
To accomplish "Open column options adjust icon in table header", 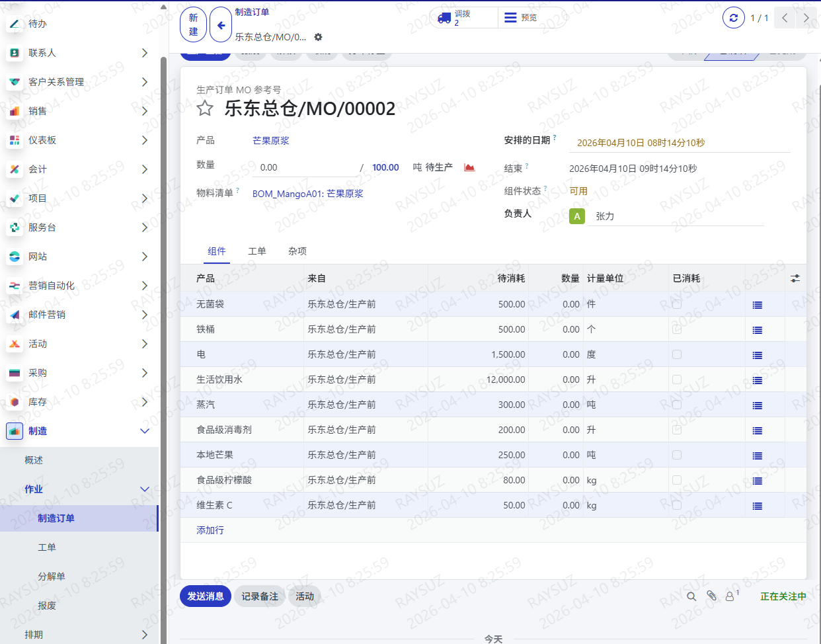I will 795,278.
